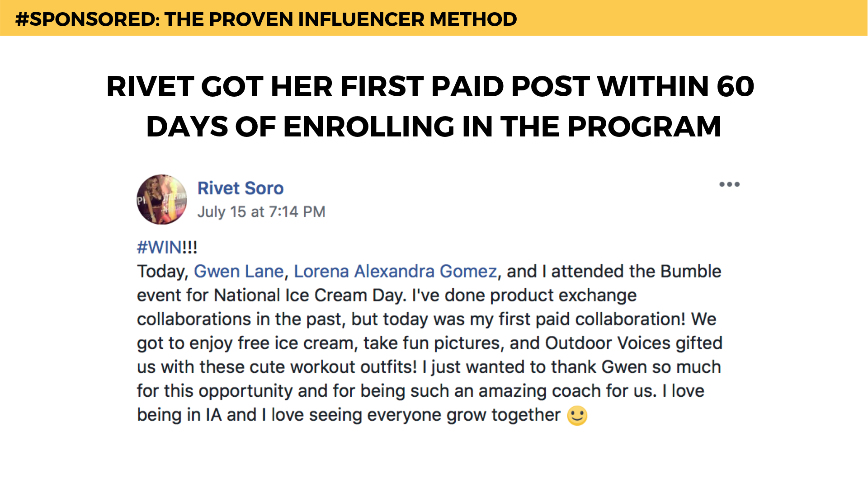This screenshot has height=488, width=868.
Task: Open the post options three-dot menu
Action: point(729,184)
